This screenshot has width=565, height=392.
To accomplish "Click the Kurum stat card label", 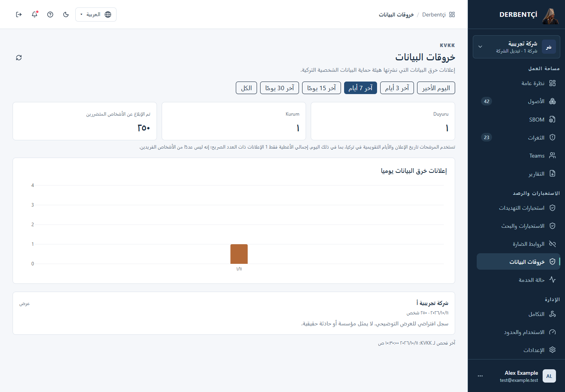I will [x=292, y=114].
